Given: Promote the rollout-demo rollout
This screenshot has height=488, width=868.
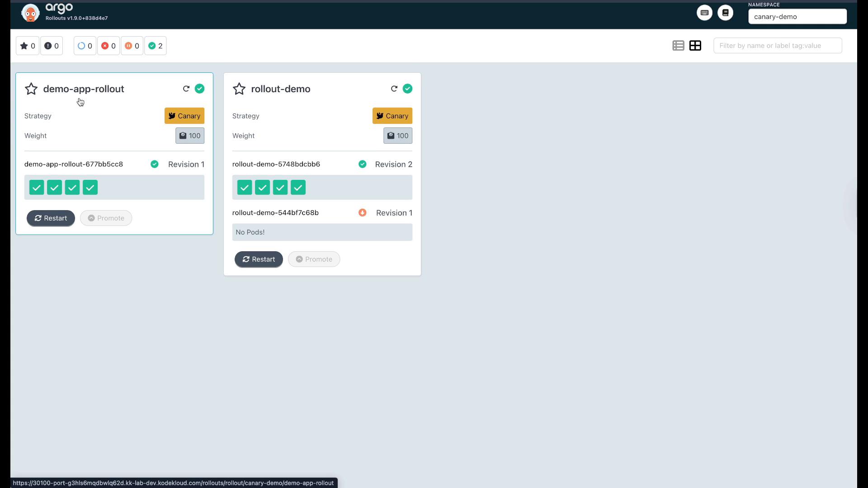Looking at the screenshot, I should [314, 259].
